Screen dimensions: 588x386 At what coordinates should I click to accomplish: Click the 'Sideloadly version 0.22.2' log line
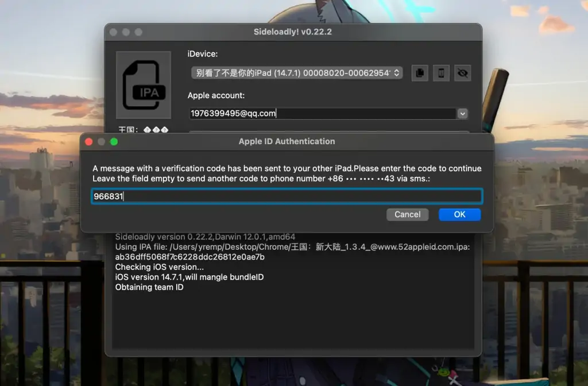pyautogui.click(x=205, y=237)
